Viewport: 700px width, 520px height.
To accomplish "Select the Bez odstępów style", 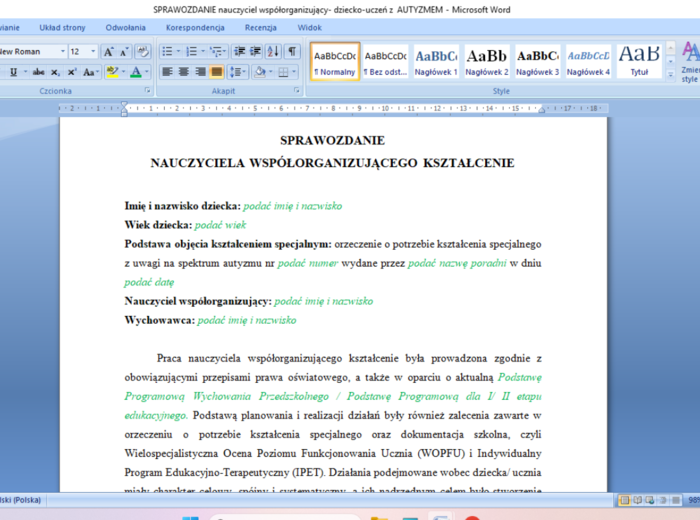I will click(x=386, y=62).
